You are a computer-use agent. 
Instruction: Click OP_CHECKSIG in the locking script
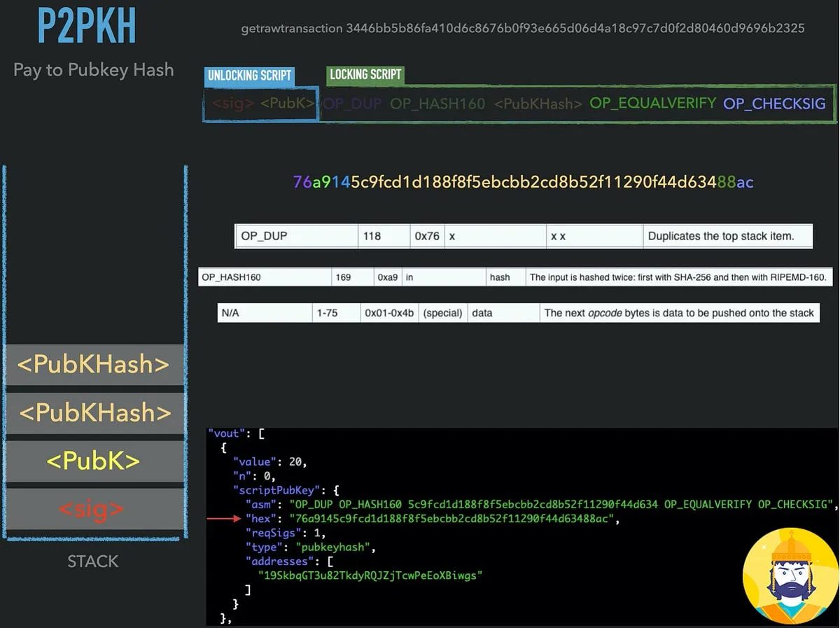click(x=773, y=103)
